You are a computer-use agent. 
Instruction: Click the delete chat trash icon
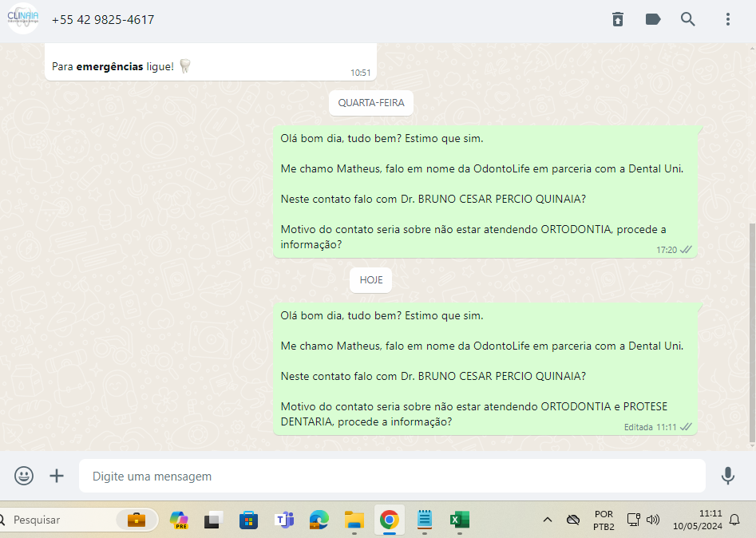point(618,19)
